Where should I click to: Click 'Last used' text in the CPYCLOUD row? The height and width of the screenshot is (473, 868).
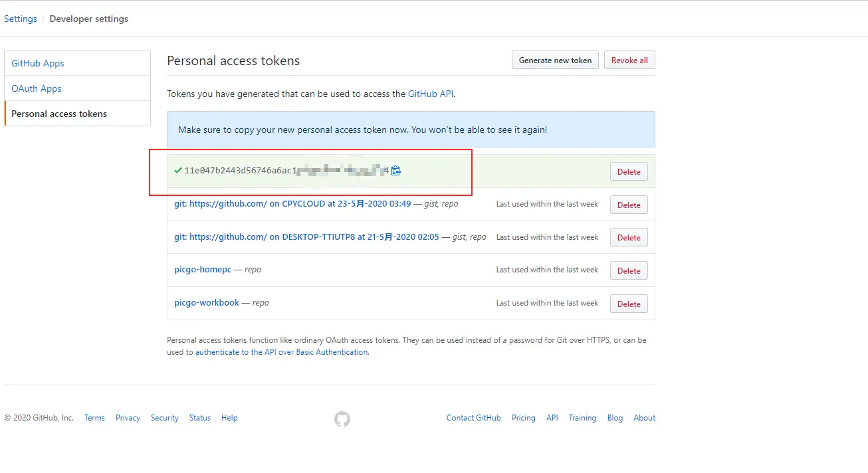click(x=548, y=204)
